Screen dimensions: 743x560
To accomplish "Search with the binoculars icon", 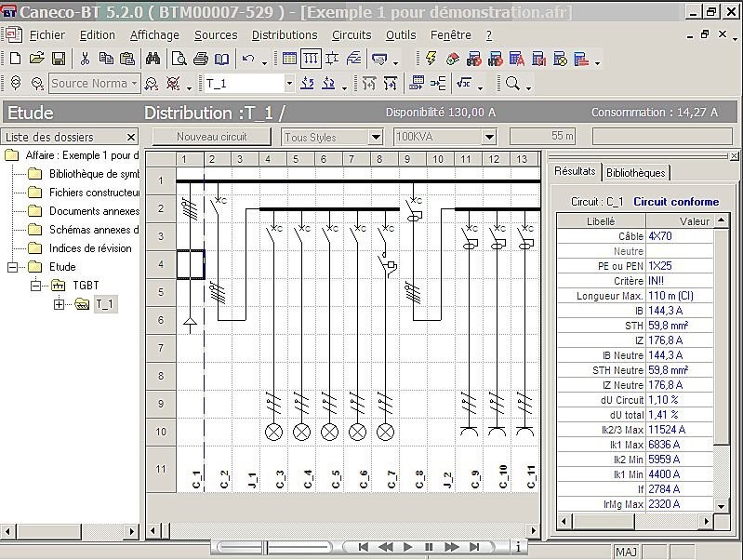I will [x=153, y=59].
